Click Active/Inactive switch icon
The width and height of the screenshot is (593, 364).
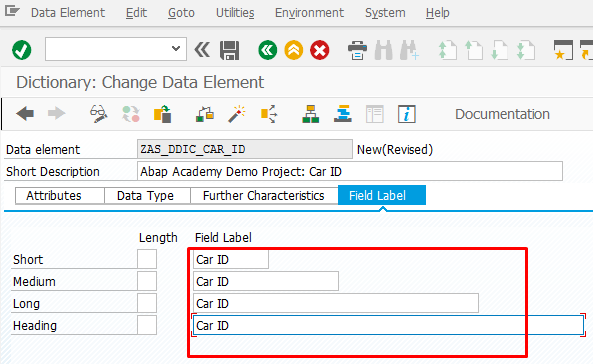coord(131,114)
